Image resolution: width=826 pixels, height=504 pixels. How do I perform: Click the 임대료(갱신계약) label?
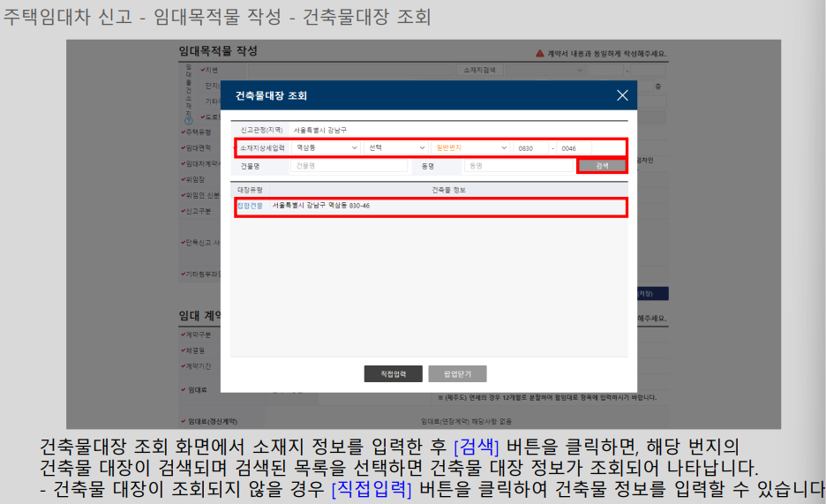[213, 421]
